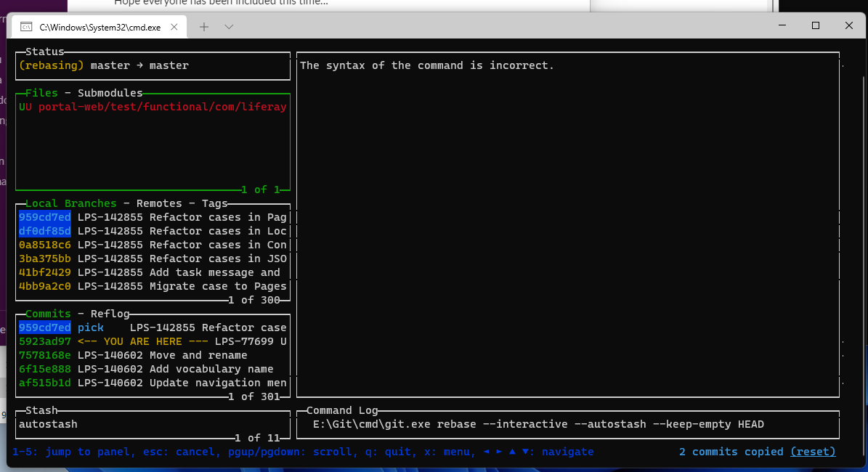
Task: Switch to the Remotes tab
Action: (159, 203)
